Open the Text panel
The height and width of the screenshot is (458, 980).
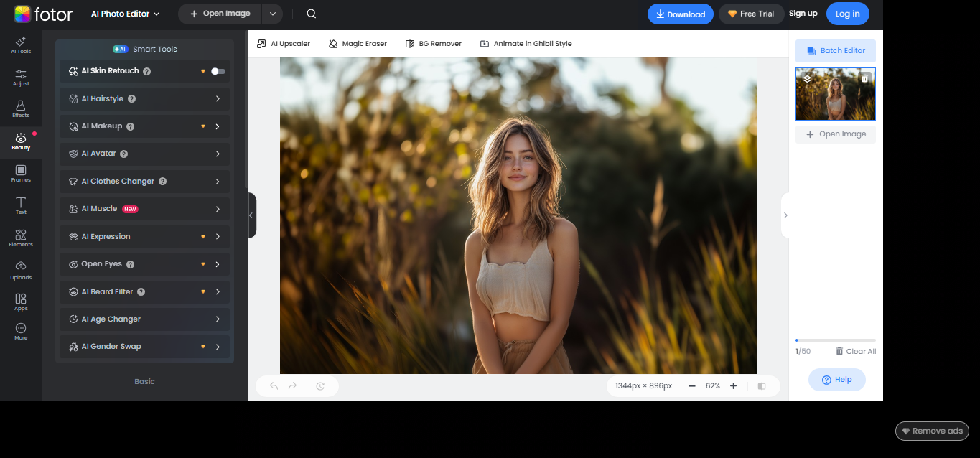click(x=21, y=205)
